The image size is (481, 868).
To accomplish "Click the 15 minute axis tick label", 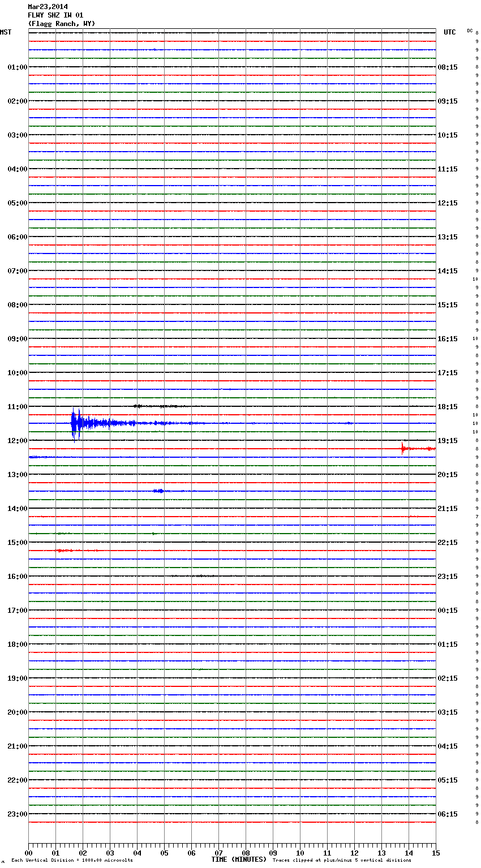I will [436, 853].
